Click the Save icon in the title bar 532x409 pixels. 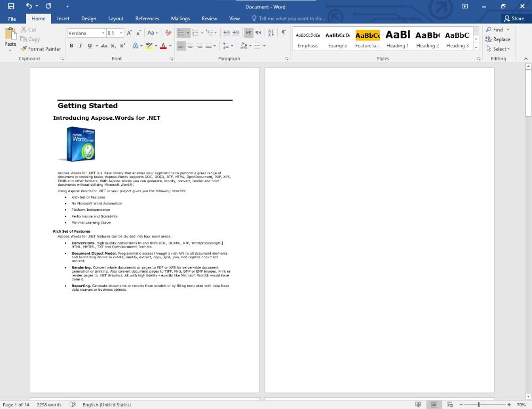click(11, 6)
